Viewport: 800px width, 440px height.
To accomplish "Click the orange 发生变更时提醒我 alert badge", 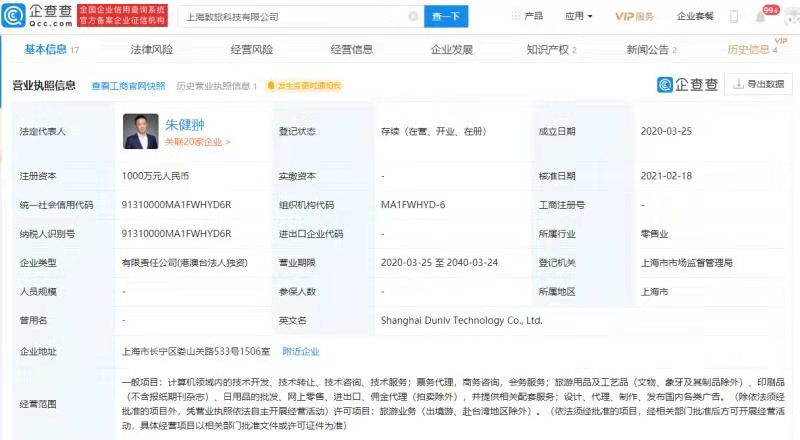I will (x=304, y=86).
